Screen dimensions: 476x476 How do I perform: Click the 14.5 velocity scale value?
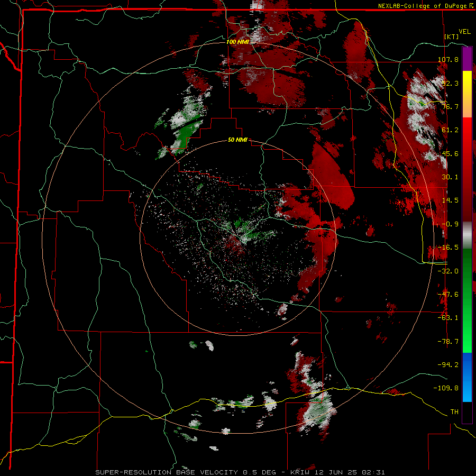pyautogui.click(x=450, y=200)
